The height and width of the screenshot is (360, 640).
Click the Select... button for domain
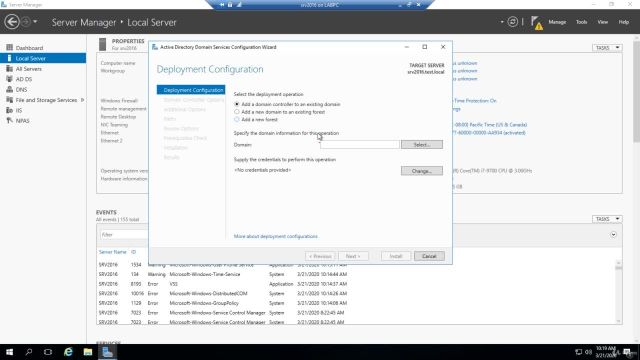click(422, 144)
